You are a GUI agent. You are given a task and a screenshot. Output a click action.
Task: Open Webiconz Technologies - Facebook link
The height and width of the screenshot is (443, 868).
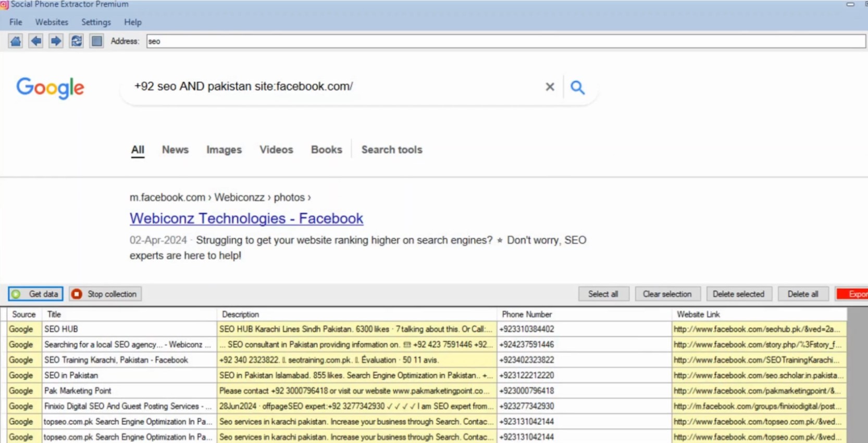pos(246,218)
